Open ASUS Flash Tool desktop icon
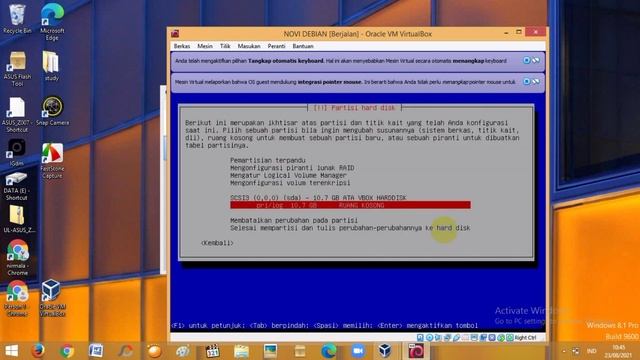This screenshot has width=640, height=360. tap(17, 69)
